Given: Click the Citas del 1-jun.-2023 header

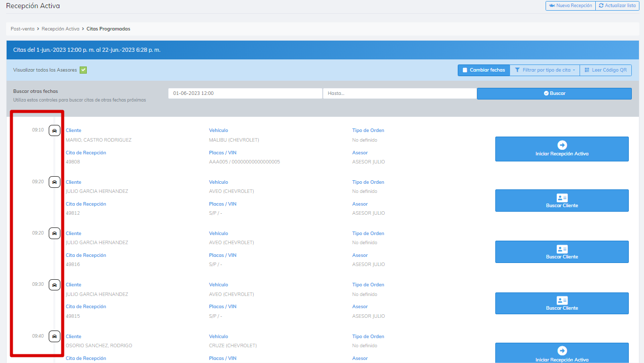Looking at the screenshot, I should [87, 50].
